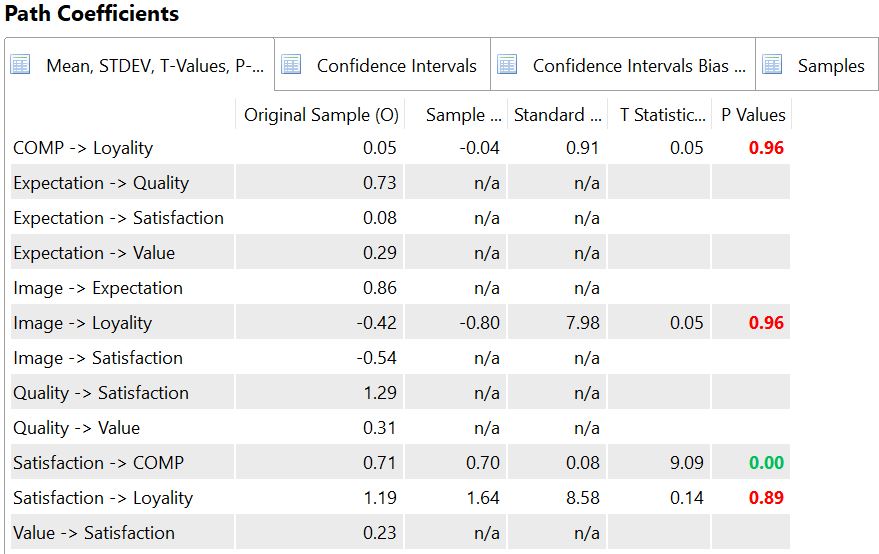Click the green 0.00 P value cell
This screenshot has width=879, height=554.
pyautogui.click(x=767, y=463)
